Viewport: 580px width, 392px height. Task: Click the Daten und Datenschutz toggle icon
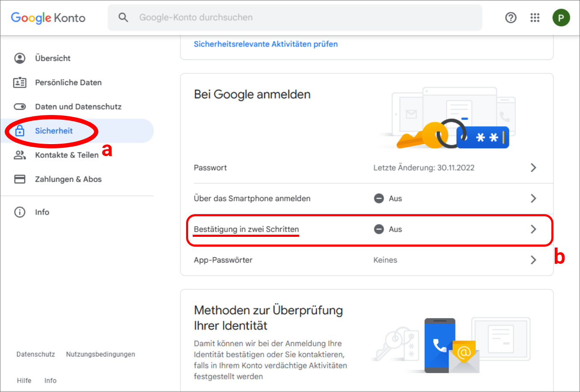tap(20, 106)
